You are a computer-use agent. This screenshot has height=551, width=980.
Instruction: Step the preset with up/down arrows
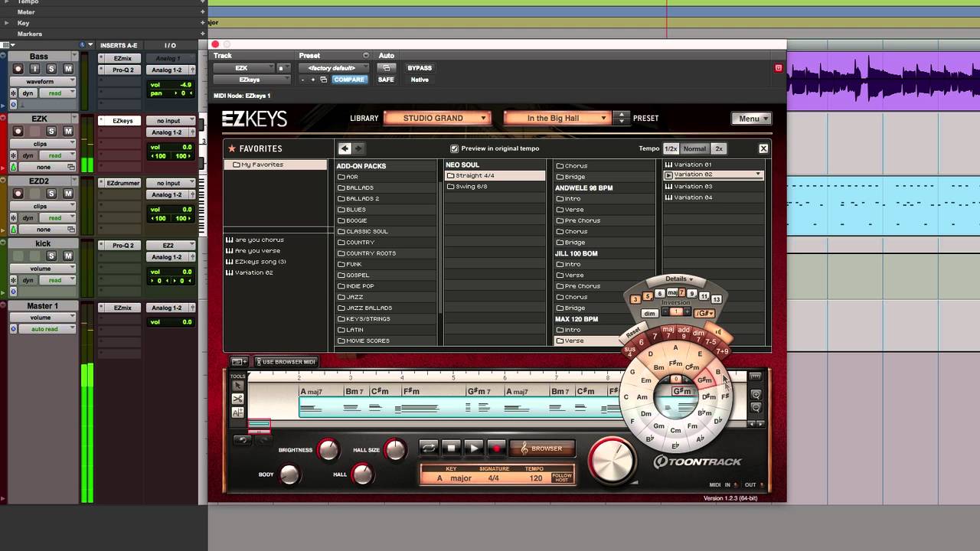click(x=622, y=118)
